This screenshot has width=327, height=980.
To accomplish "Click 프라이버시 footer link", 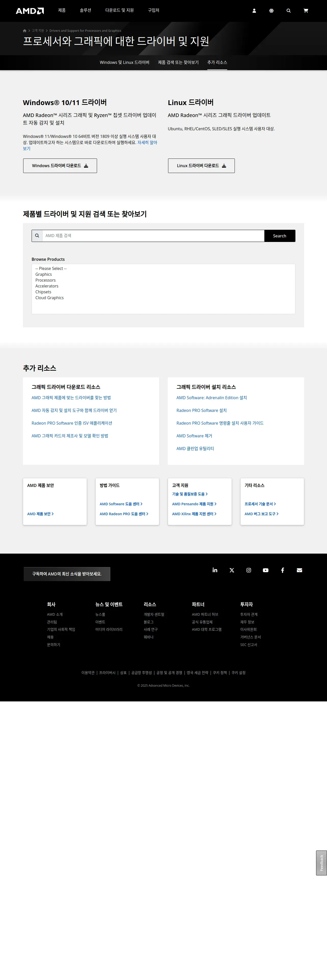I will click(107, 673).
